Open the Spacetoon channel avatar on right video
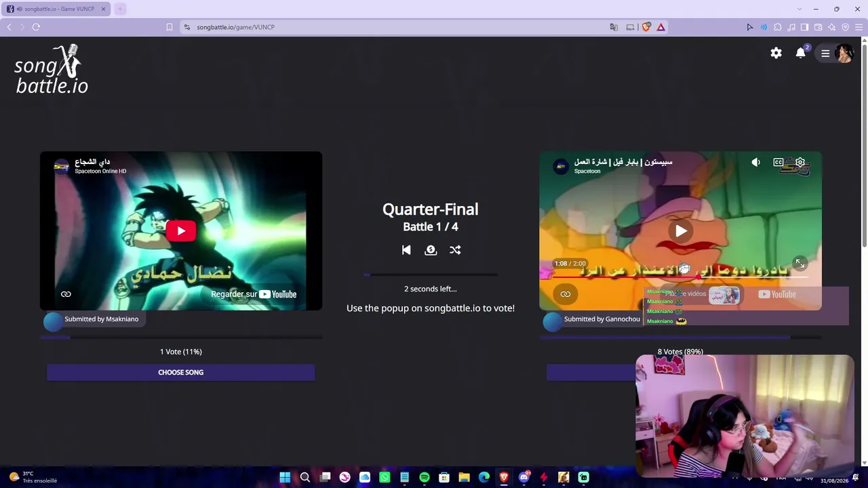The height and width of the screenshot is (488, 868). [x=561, y=166]
